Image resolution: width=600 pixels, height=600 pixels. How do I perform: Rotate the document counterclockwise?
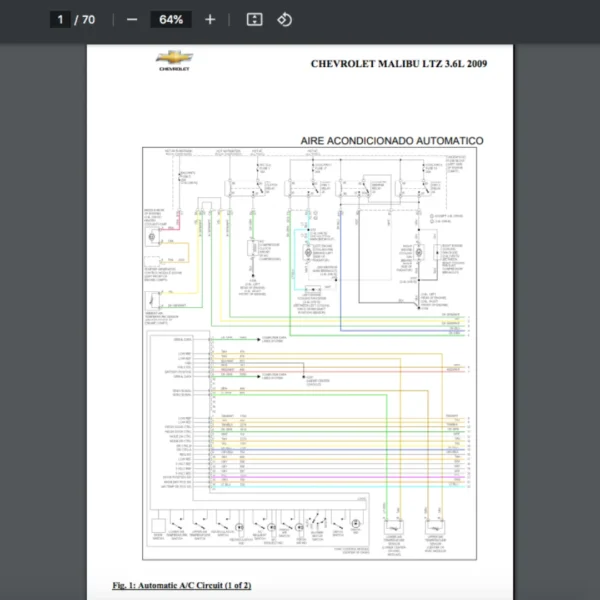coord(284,19)
